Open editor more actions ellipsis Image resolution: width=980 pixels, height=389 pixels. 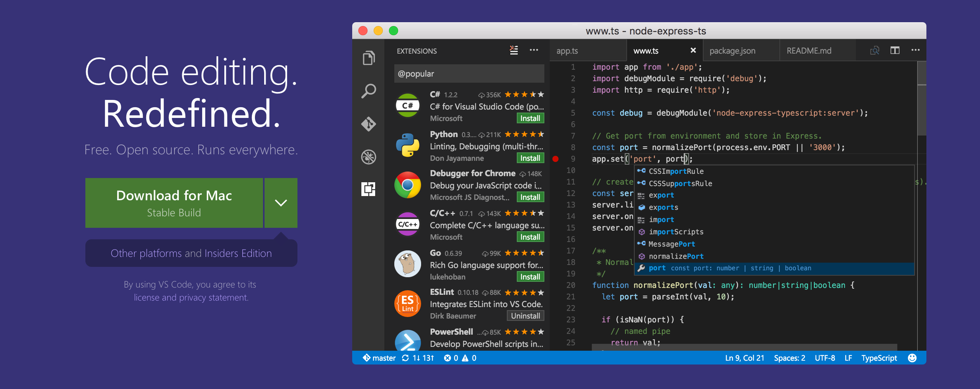915,50
